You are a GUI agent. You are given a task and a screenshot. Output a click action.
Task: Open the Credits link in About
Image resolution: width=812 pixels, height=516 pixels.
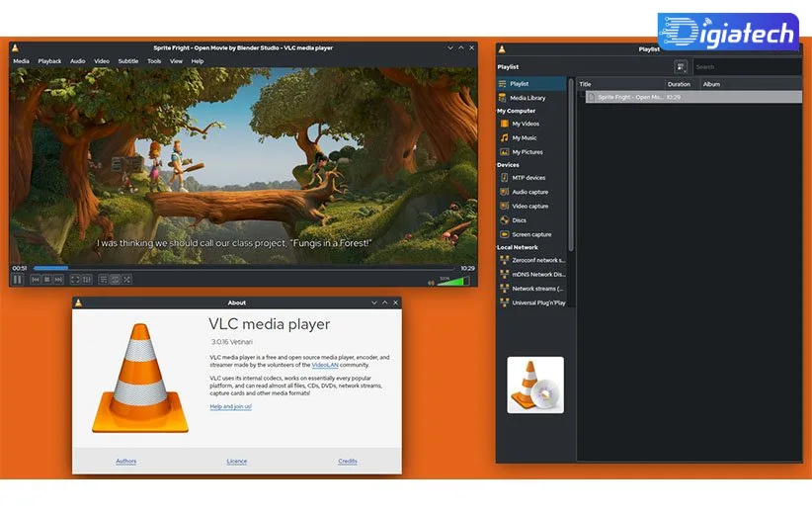[348, 461]
